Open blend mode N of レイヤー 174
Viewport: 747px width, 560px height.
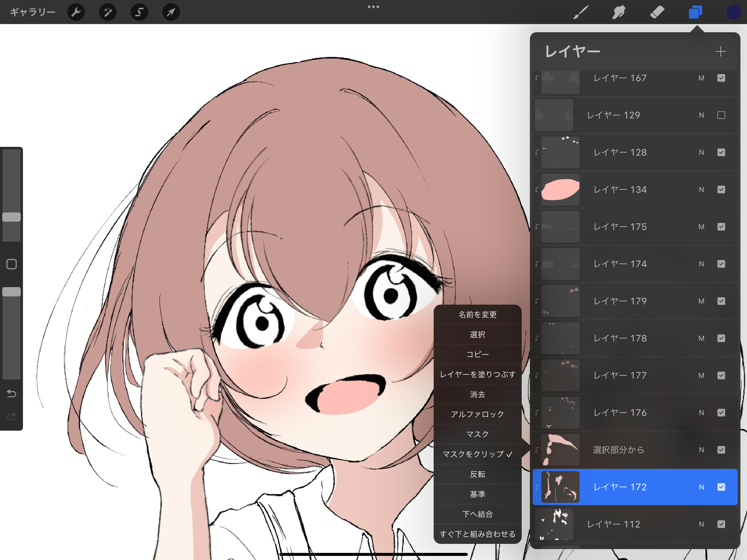pyautogui.click(x=701, y=264)
